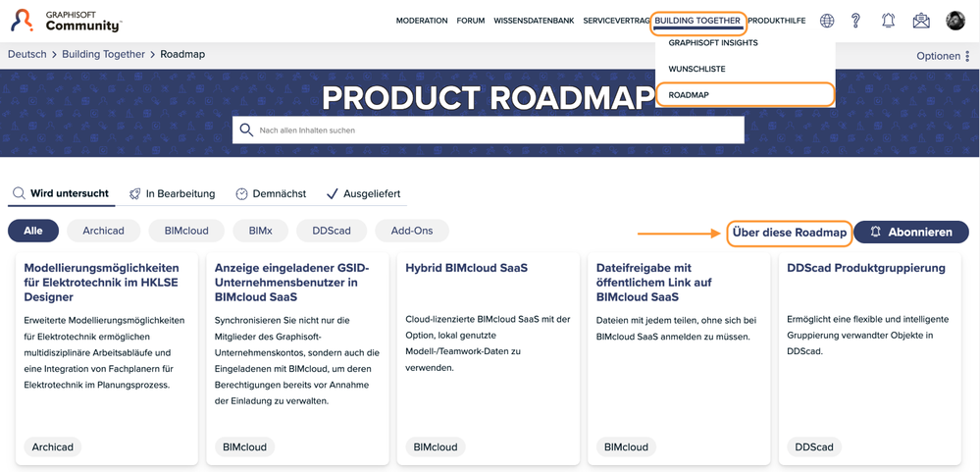Switch to Ausgeliefert tab
Viewport: 980px width, 472px height.
tap(364, 193)
